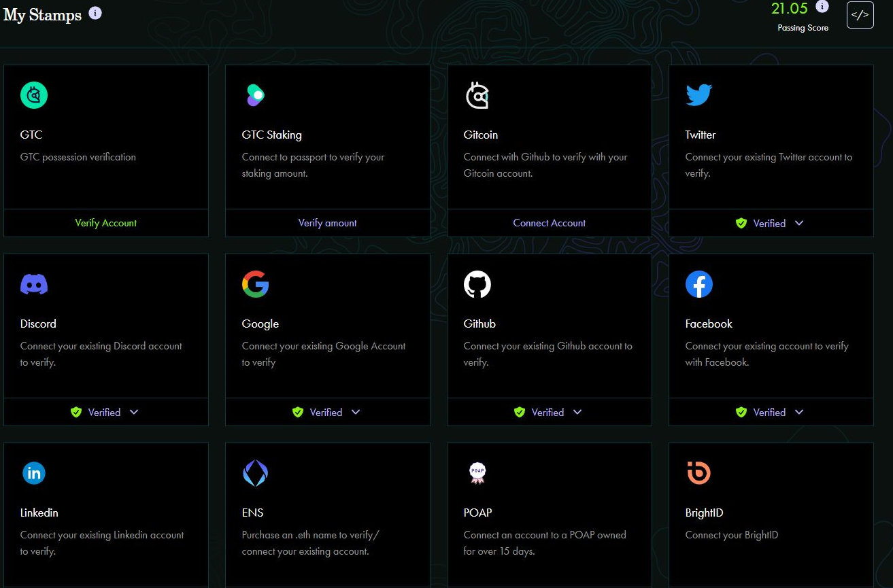Click the GTC stamp logo icon
This screenshot has height=588, width=893.
coord(34,95)
